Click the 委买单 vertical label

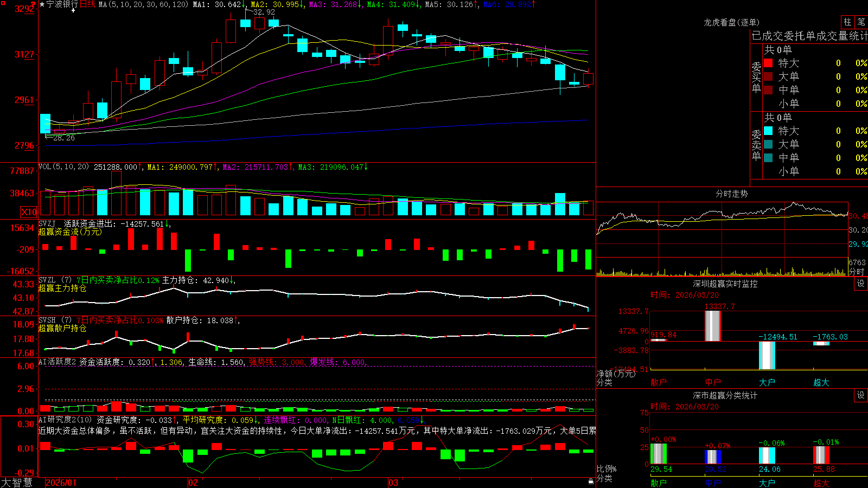pos(756,77)
